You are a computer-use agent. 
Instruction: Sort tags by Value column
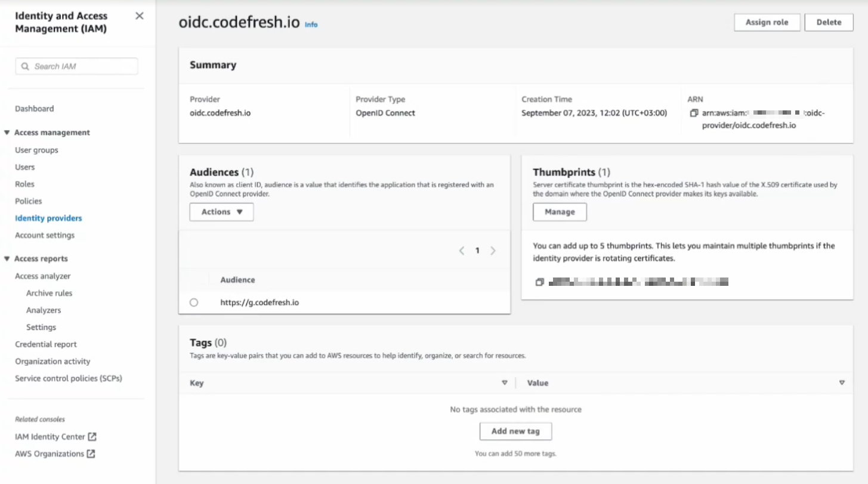pyautogui.click(x=842, y=383)
